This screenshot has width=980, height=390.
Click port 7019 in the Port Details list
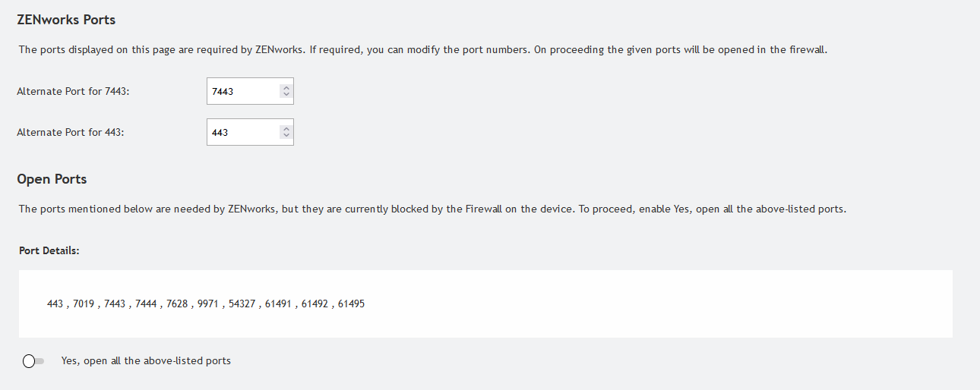tap(84, 304)
